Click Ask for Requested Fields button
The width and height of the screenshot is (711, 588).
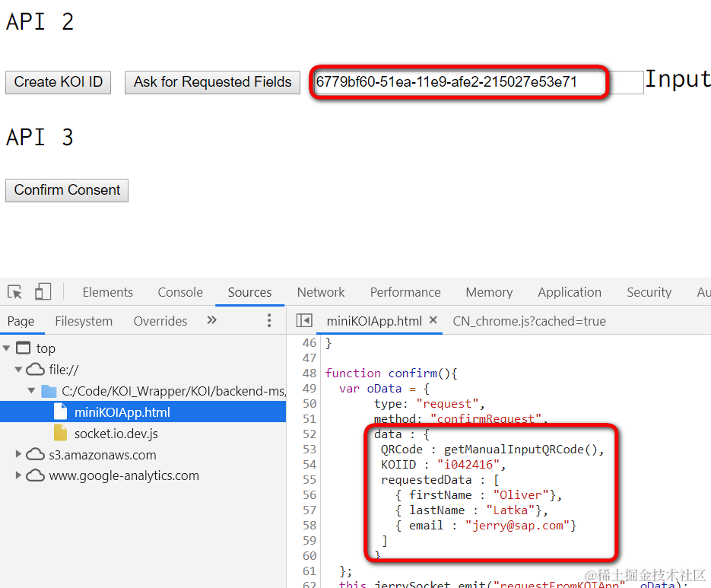(212, 82)
